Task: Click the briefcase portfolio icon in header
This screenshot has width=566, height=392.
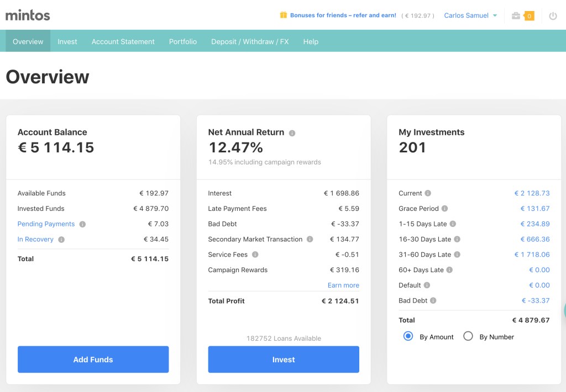Action: [517, 16]
